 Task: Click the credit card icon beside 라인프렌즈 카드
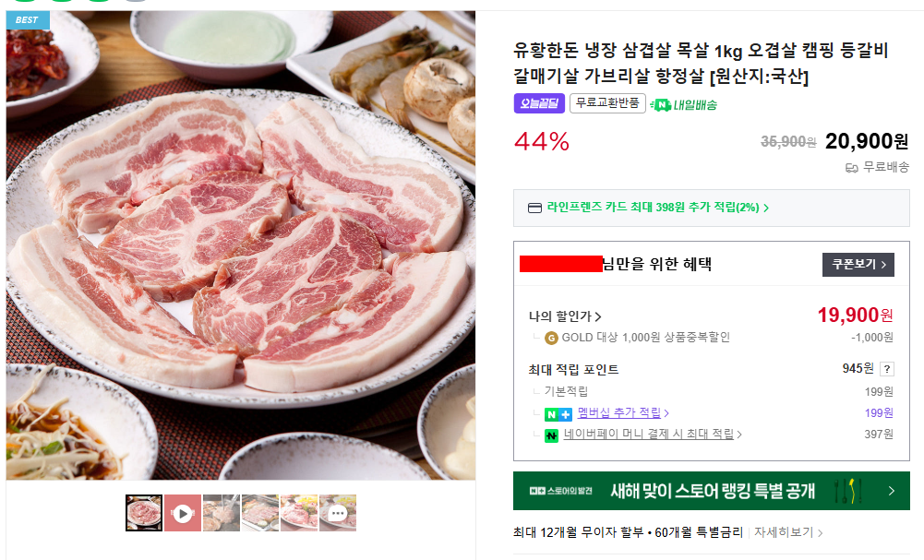pyautogui.click(x=534, y=209)
